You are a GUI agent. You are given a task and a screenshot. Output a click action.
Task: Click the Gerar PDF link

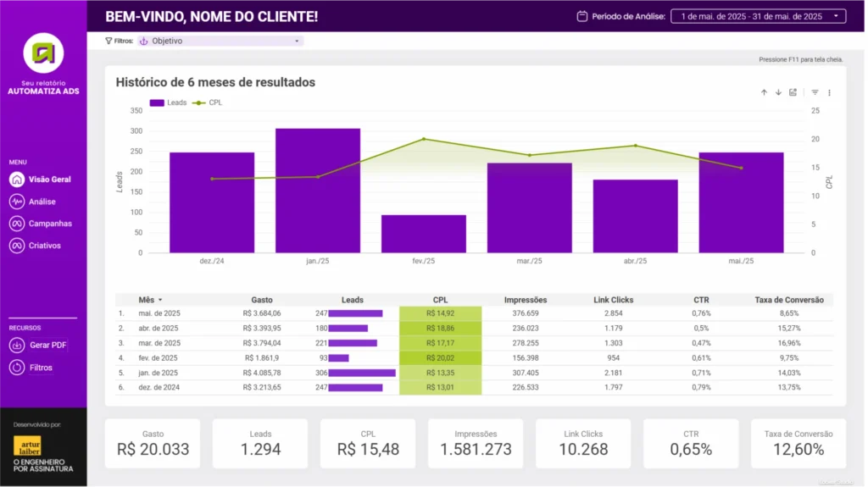tap(48, 346)
